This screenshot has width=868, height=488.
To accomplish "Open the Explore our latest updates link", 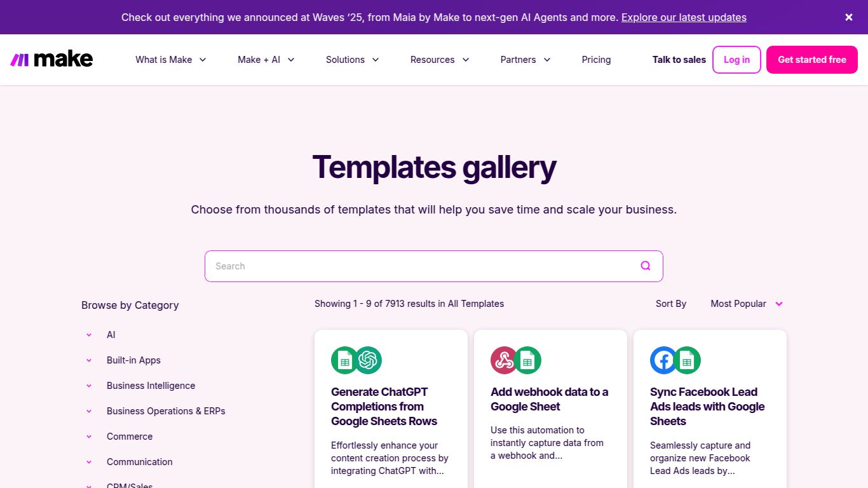I will (x=684, y=17).
